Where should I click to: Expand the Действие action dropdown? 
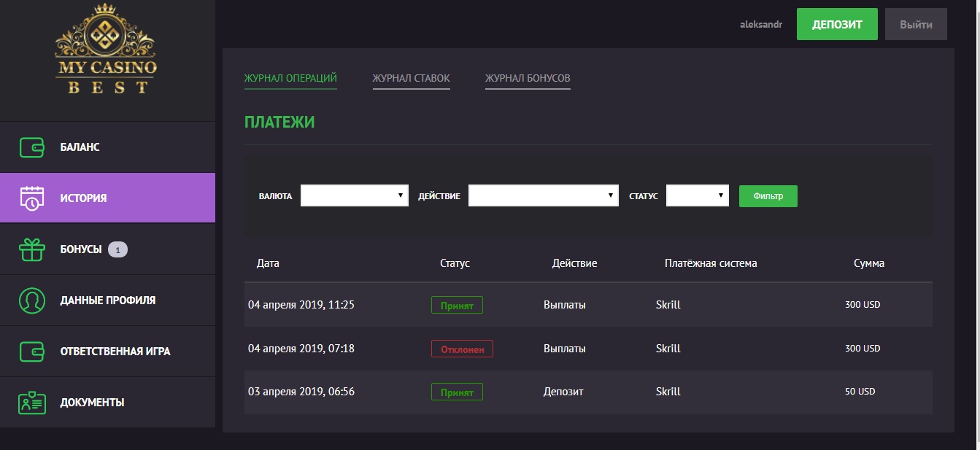(544, 195)
